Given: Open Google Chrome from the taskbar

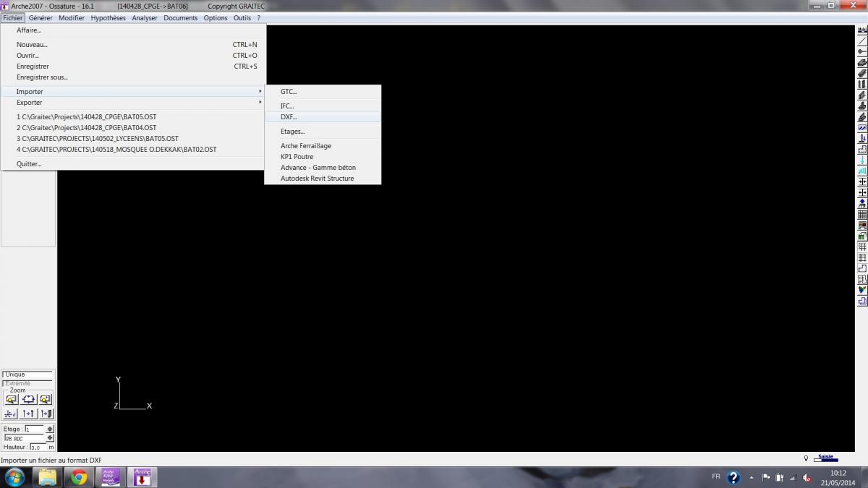Looking at the screenshot, I should (x=79, y=477).
